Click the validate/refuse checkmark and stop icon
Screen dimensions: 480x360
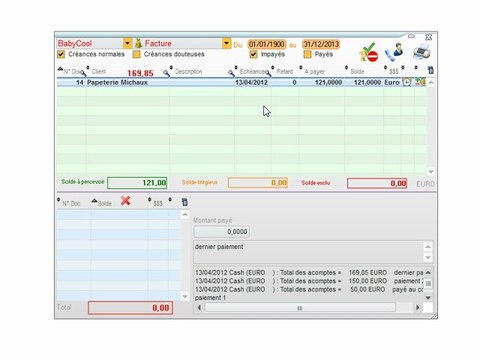click(x=369, y=52)
